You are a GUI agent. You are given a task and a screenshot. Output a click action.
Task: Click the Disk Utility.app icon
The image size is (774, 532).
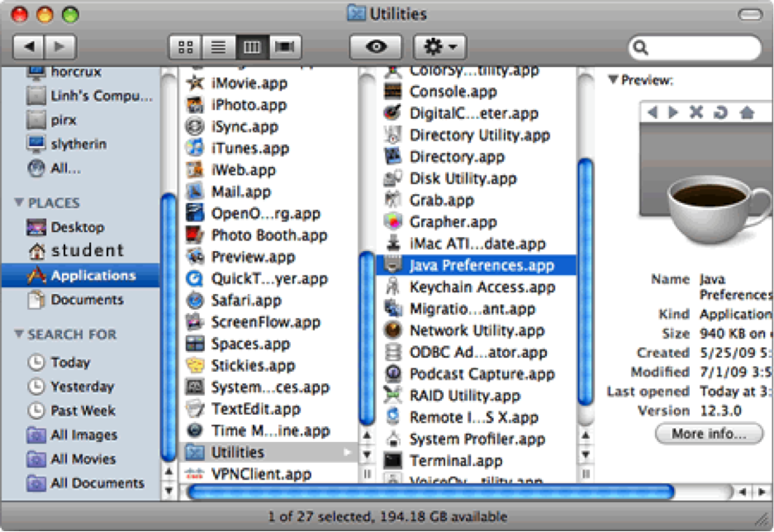click(393, 178)
